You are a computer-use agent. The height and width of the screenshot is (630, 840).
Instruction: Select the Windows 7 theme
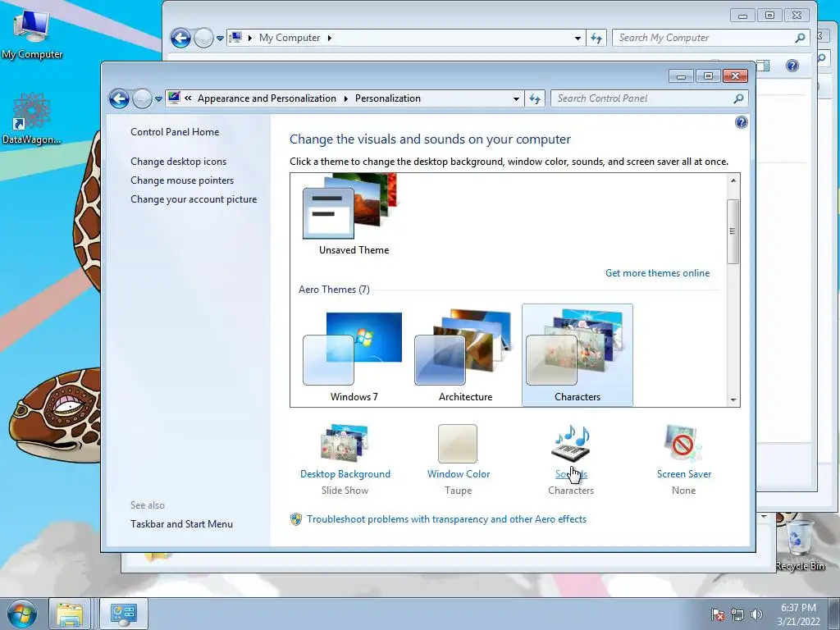click(x=354, y=354)
